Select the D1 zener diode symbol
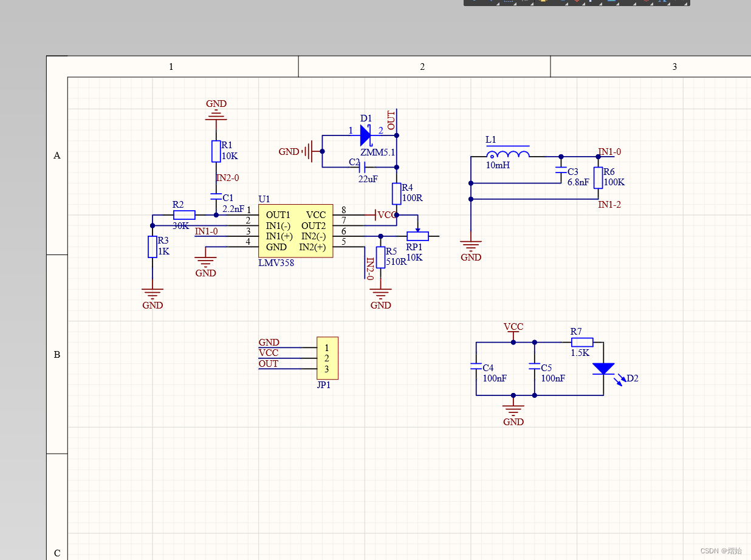 pos(366,135)
